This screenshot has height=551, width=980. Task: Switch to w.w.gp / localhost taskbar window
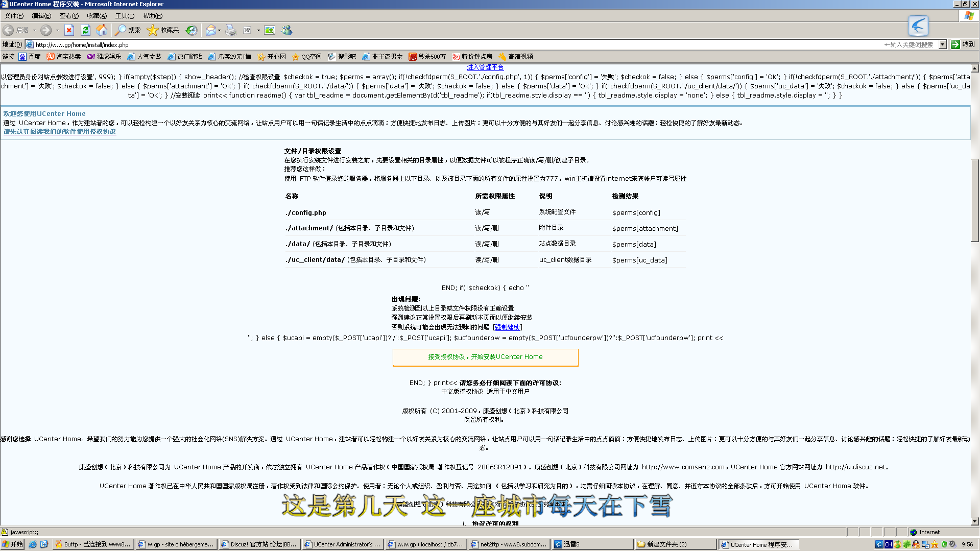pos(426,544)
